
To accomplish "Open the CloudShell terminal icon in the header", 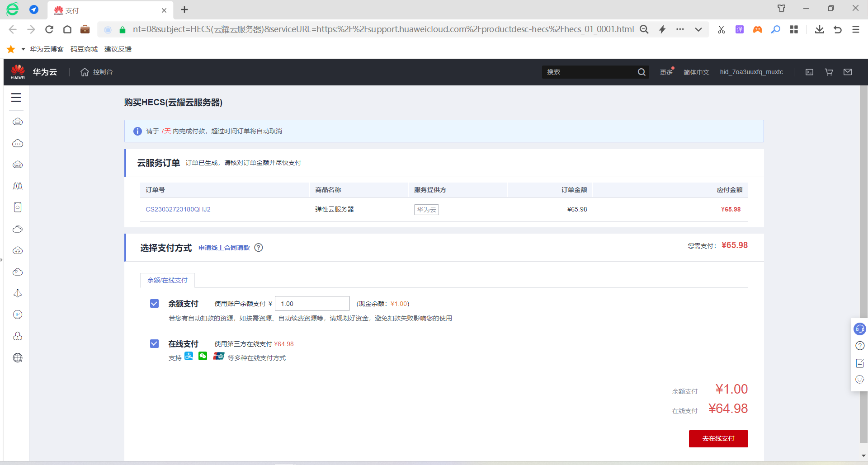I will (x=810, y=72).
